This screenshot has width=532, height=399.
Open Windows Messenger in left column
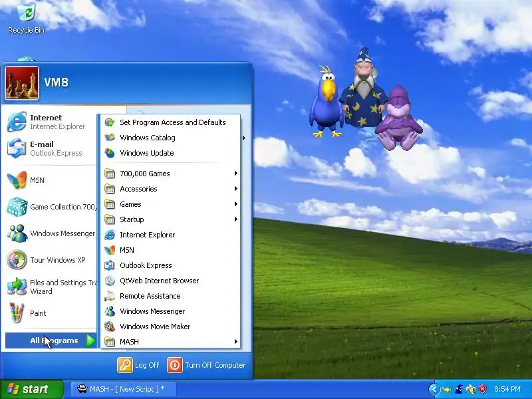pos(51,233)
